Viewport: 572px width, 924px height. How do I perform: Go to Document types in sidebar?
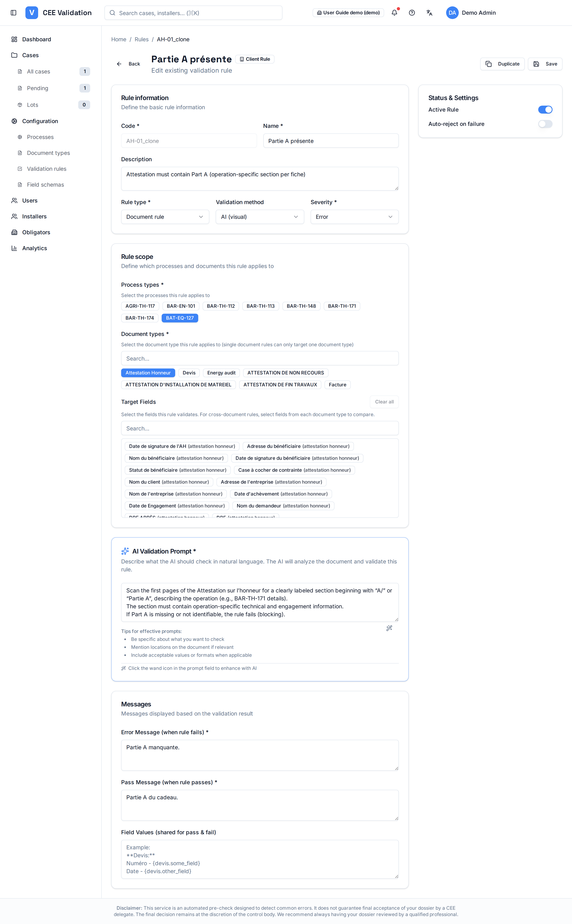(48, 153)
